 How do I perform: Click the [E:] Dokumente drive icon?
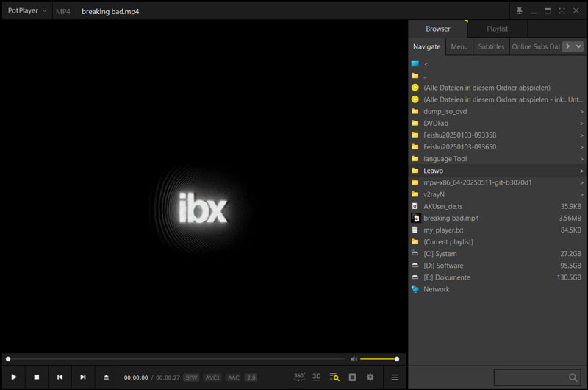point(415,277)
